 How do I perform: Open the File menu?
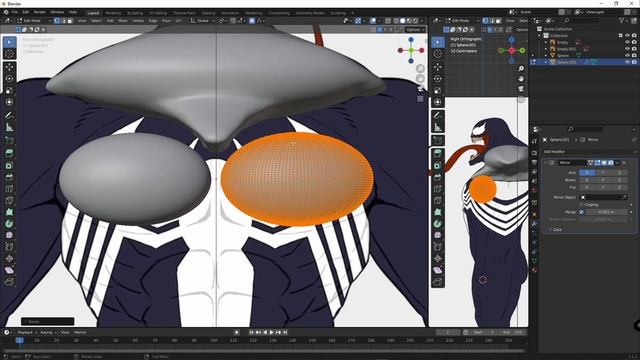coord(15,12)
